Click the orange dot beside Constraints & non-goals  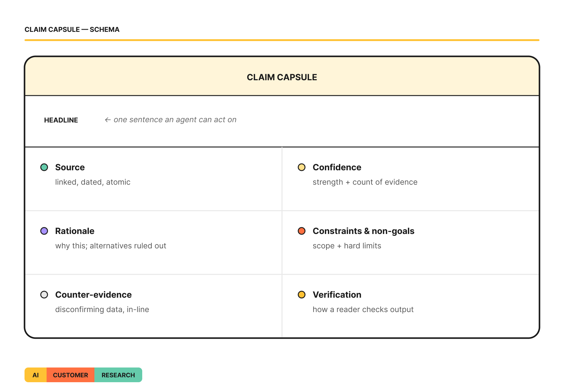(x=302, y=231)
